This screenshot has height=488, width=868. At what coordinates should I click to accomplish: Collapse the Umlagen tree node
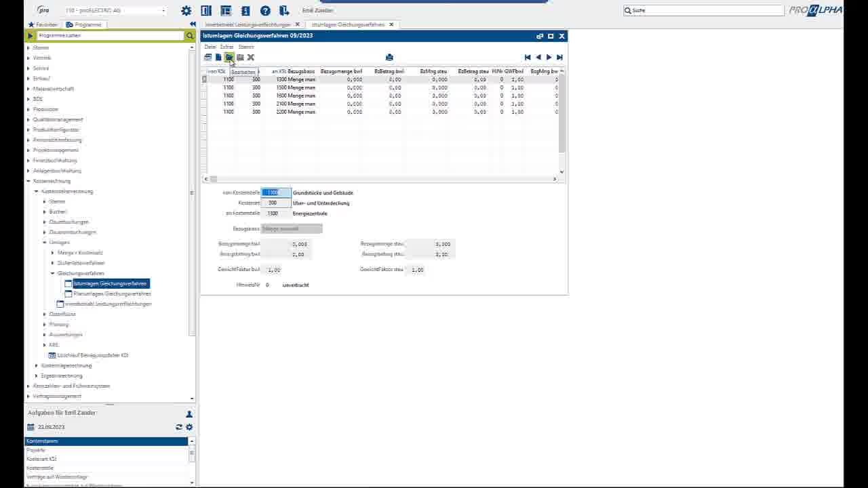(45, 243)
